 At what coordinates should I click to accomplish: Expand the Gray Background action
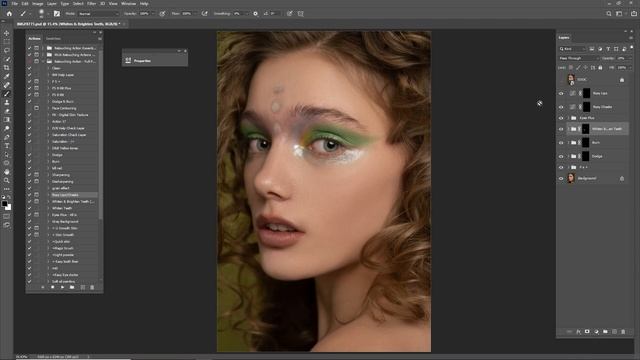[x=48, y=222]
